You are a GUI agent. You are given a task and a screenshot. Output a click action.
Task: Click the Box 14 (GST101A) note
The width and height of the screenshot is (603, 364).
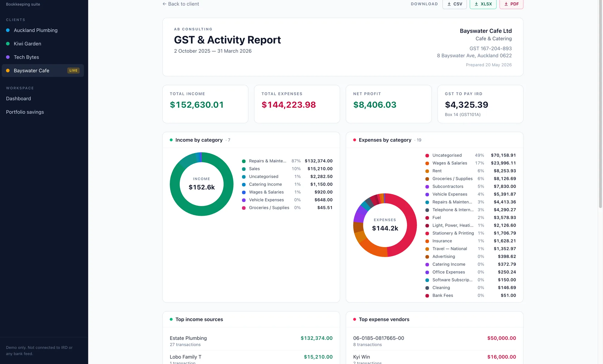pos(463,115)
